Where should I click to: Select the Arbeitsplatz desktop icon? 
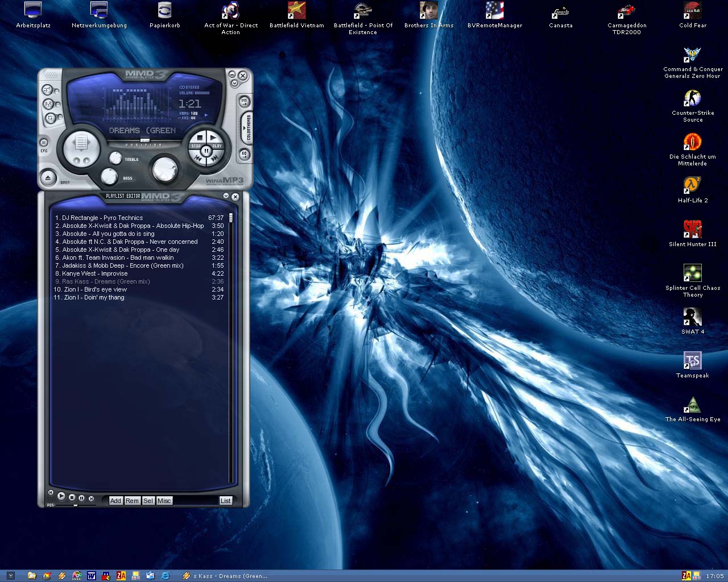(34, 15)
